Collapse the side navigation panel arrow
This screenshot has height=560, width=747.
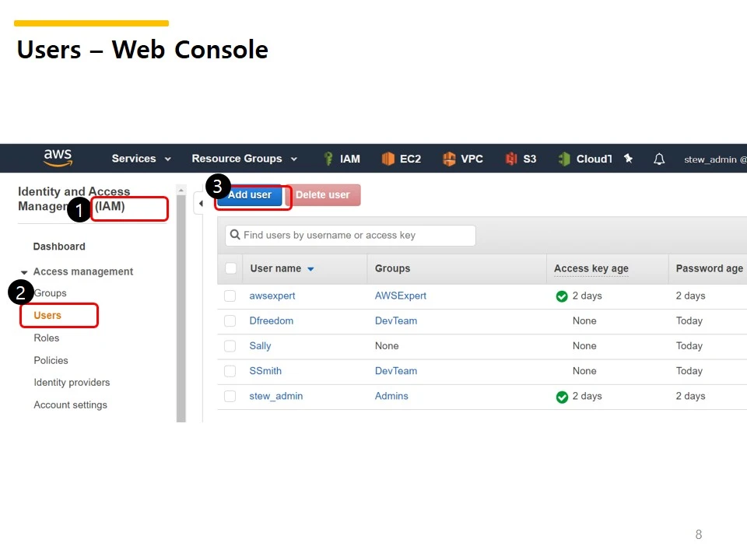click(201, 204)
